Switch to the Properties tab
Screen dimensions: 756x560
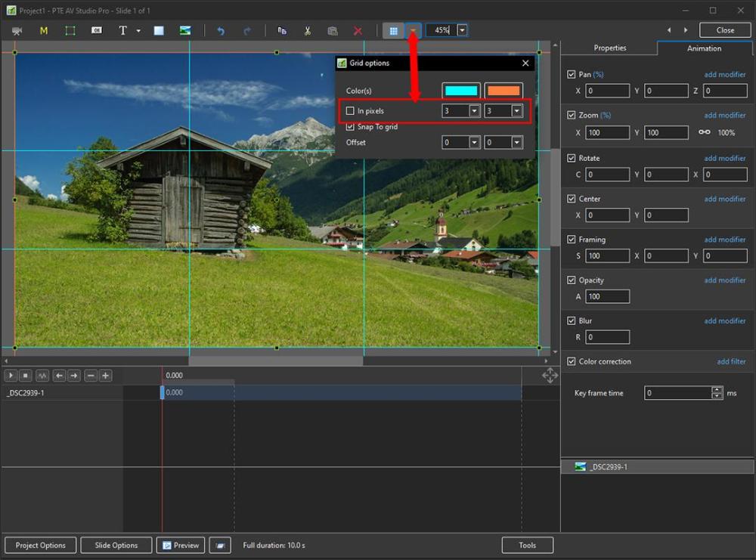point(609,48)
